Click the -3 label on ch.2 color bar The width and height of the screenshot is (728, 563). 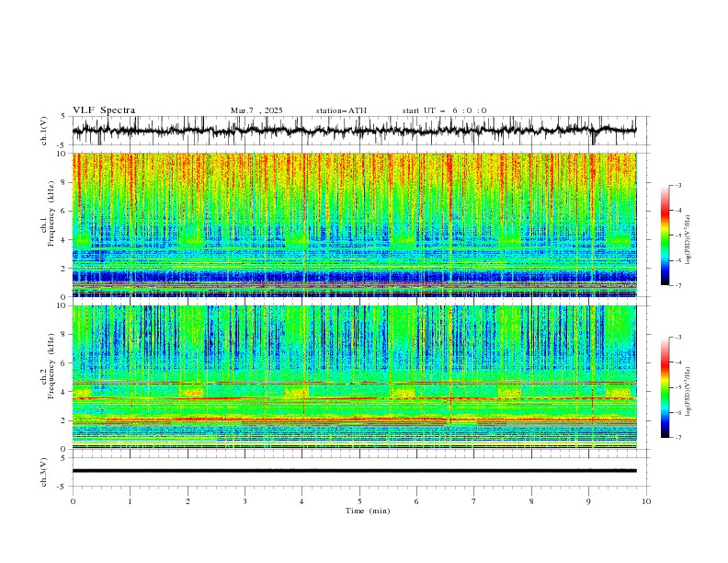click(x=677, y=338)
